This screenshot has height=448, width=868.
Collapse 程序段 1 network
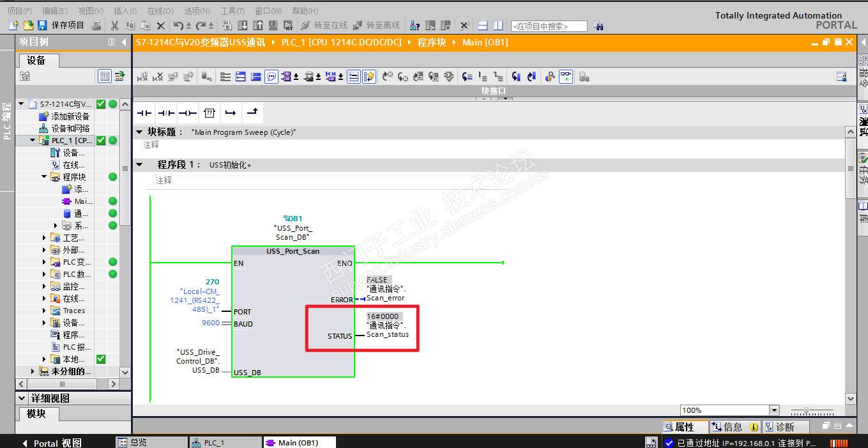point(140,165)
